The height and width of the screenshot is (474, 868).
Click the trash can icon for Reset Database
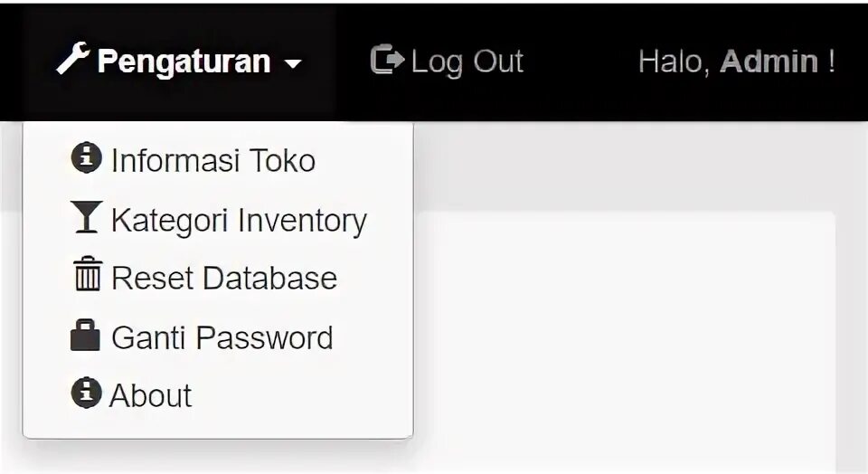[x=87, y=275]
